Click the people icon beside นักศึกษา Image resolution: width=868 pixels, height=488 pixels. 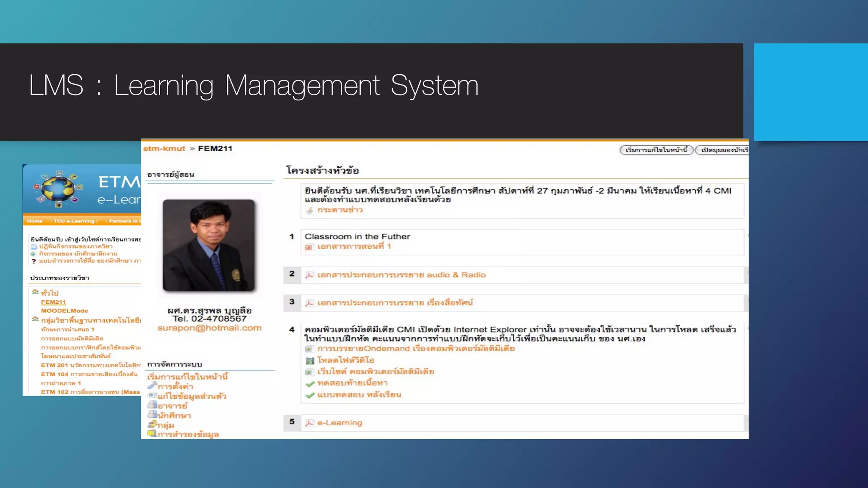tap(152, 414)
